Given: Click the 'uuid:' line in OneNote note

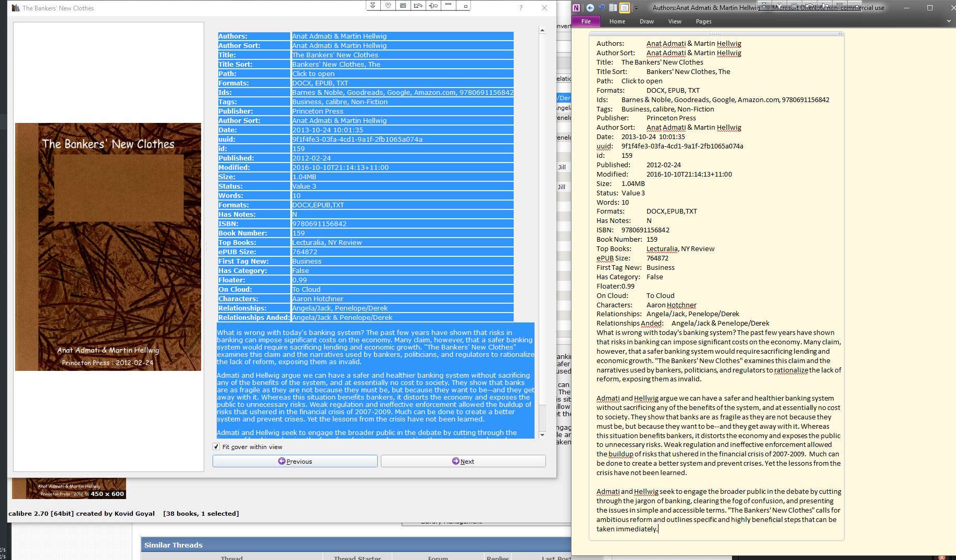Looking at the screenshot, I should pyautogui.click(x=669, y=146).
